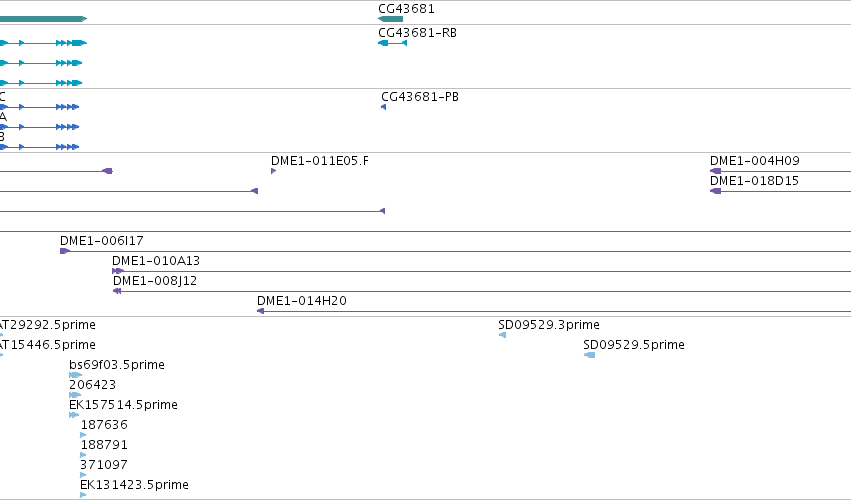
Task: Select the CG43681-RB transcript glyph
Action: click(x=392, y=43)
